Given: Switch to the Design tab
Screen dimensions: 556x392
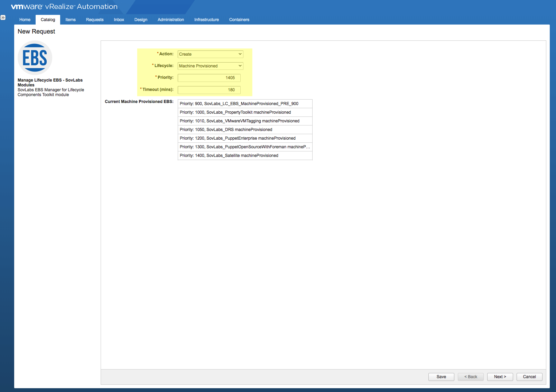Looking at the screenshot, I should [x=141, y=20].
